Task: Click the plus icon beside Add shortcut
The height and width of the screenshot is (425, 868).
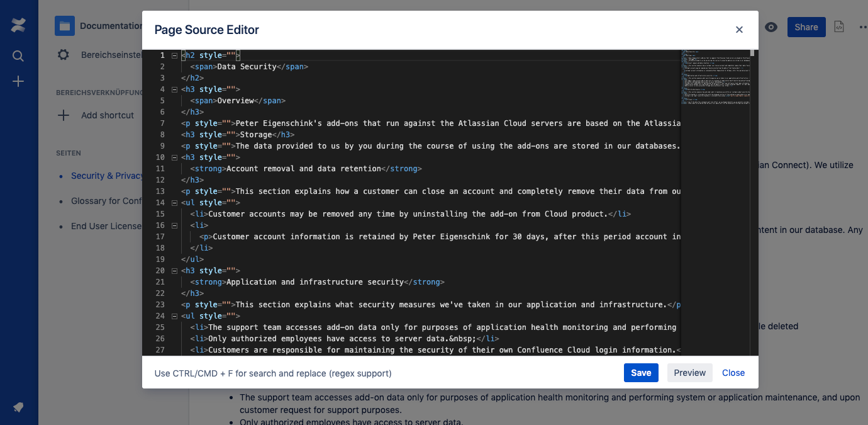Action: pos(64,115)
